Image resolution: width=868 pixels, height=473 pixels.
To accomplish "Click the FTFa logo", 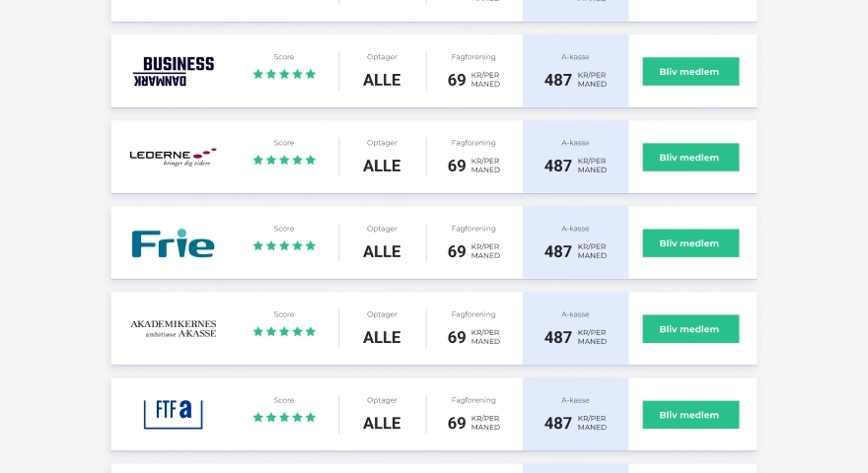I will pyautogui.click(x=174, y=414).
